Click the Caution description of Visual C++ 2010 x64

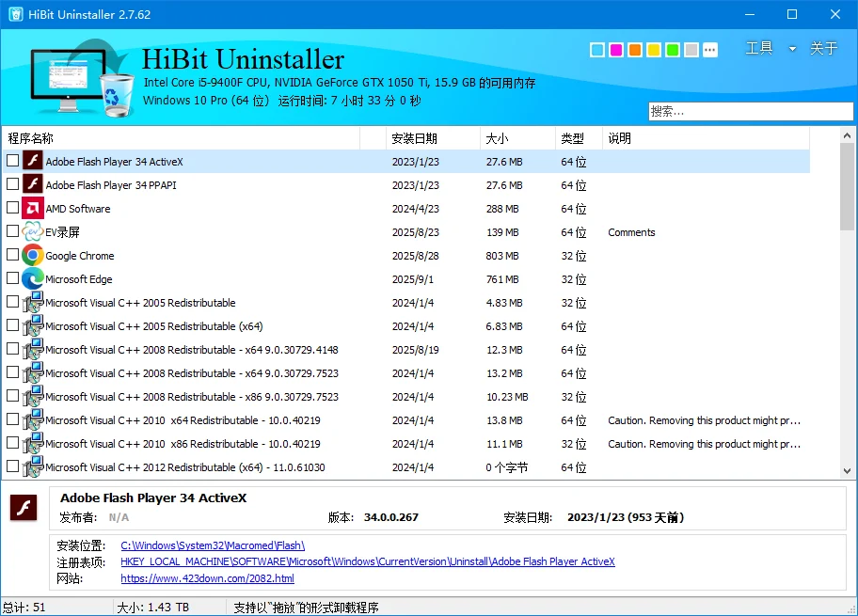705,420
